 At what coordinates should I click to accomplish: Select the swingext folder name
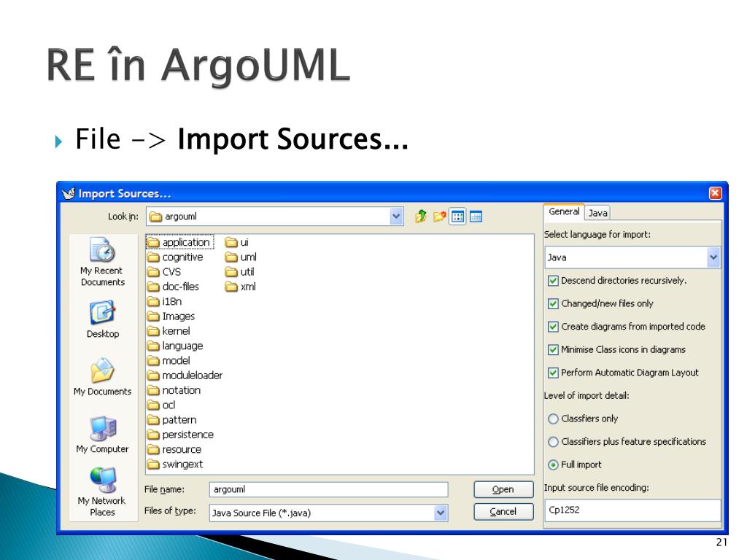click(x=182, y=464)
